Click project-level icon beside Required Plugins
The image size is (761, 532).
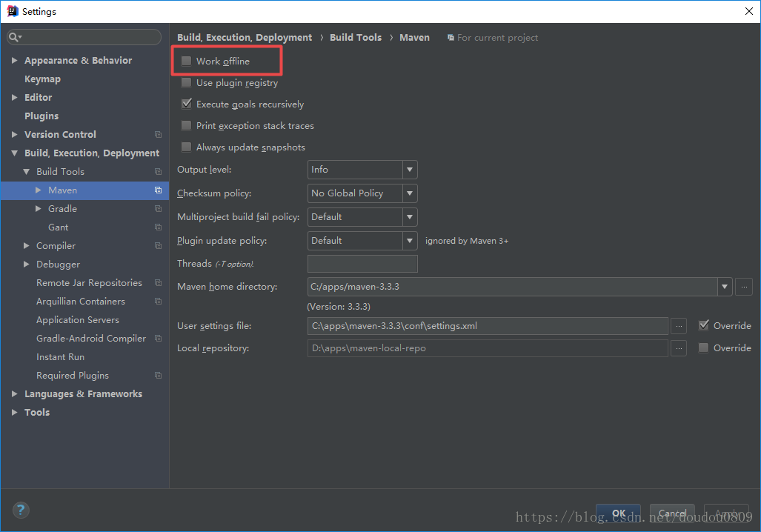point(158,375)
